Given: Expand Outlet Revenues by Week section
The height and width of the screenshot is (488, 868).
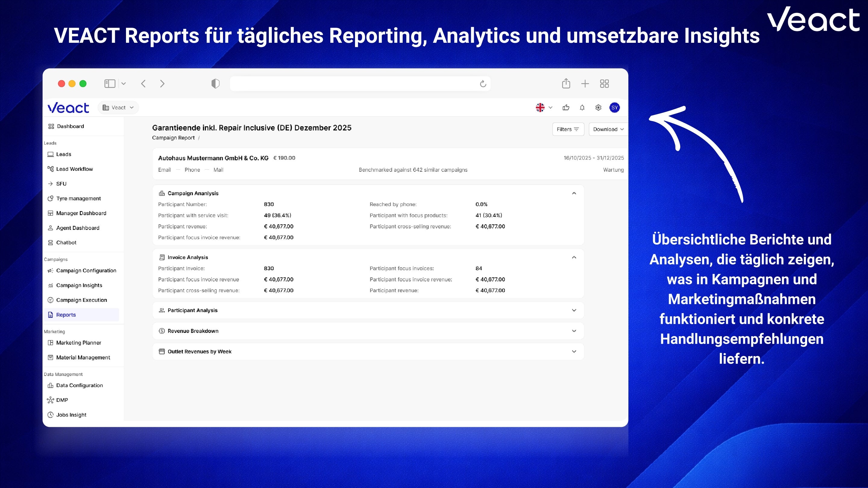Looking at the screenshot, I should [x=574, y=351].
